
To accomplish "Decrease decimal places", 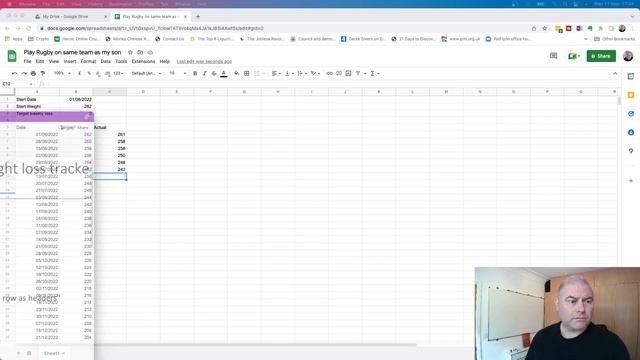I will pos(98,73).
